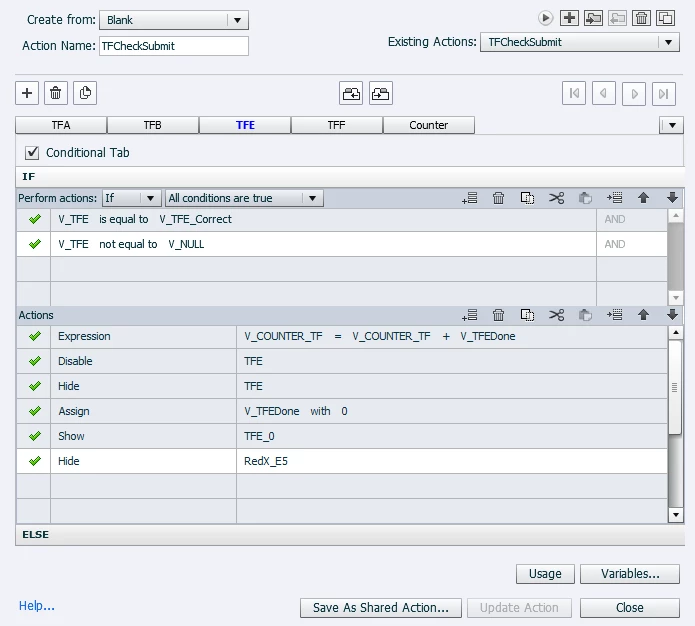Viewport: 695px width, 626px height.
Task: Delete selected action with trash icon
Action: click(x=499, y=315)
